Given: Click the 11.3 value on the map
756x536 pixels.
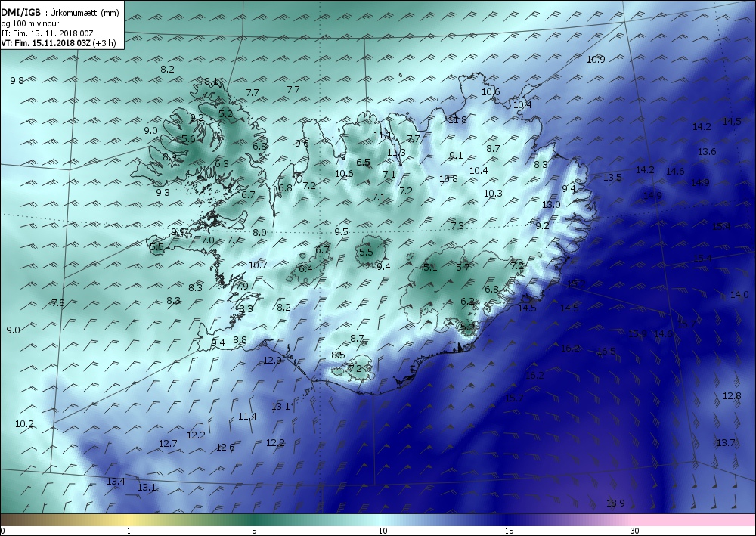Looking at the screenshot, I should 396,152.
